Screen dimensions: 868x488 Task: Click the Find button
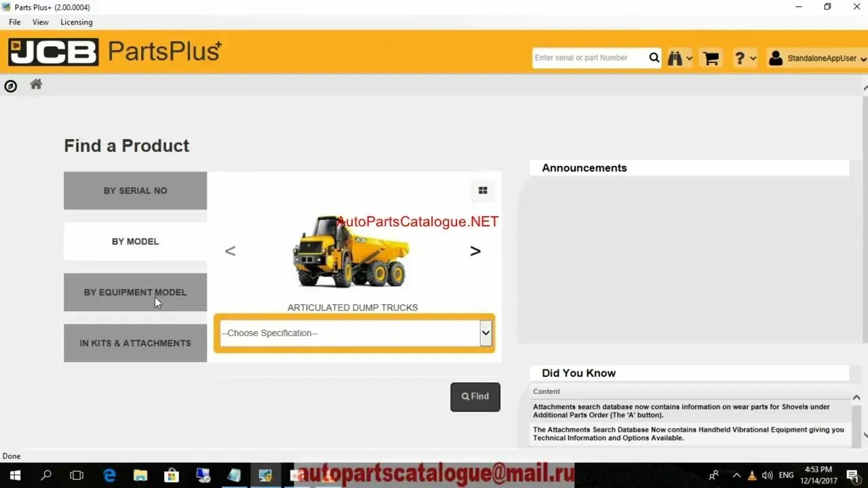tap(475, 396)
